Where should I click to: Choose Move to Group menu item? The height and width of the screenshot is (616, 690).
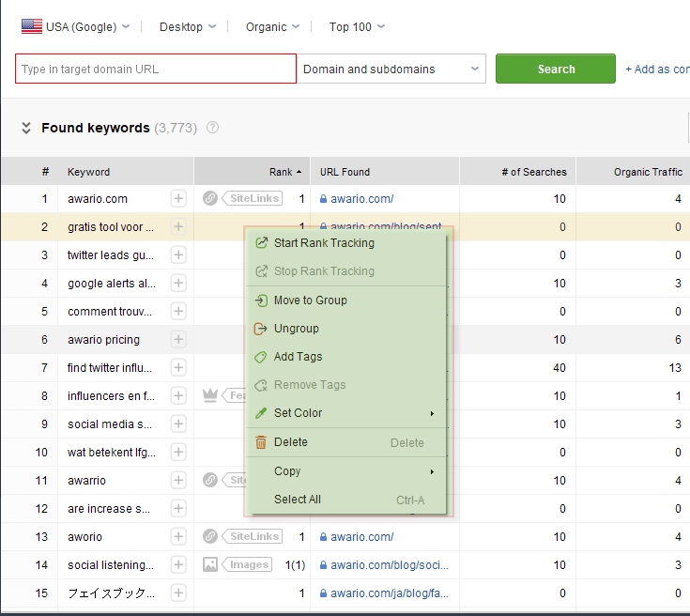coord(346,300)
